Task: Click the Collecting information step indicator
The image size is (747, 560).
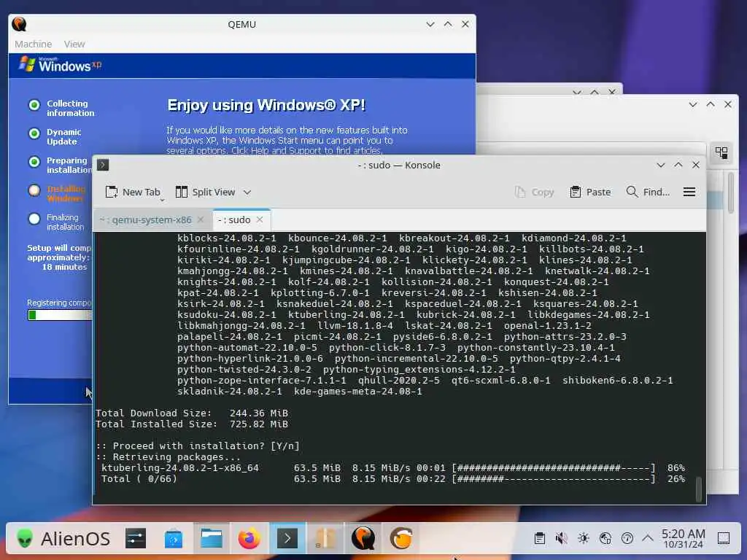Action: (x=34, y=105)
